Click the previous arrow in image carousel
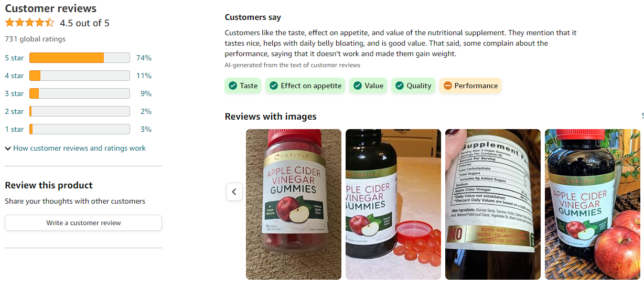 [x=234, y=192]
